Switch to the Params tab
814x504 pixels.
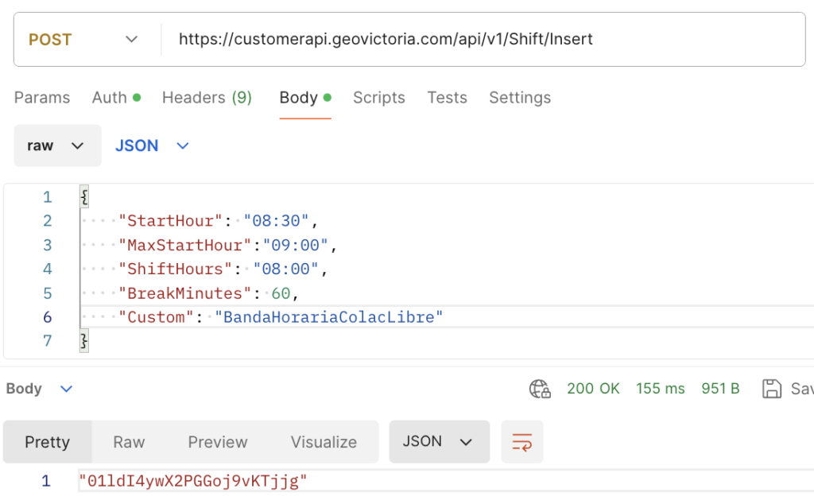click(42, 98)
